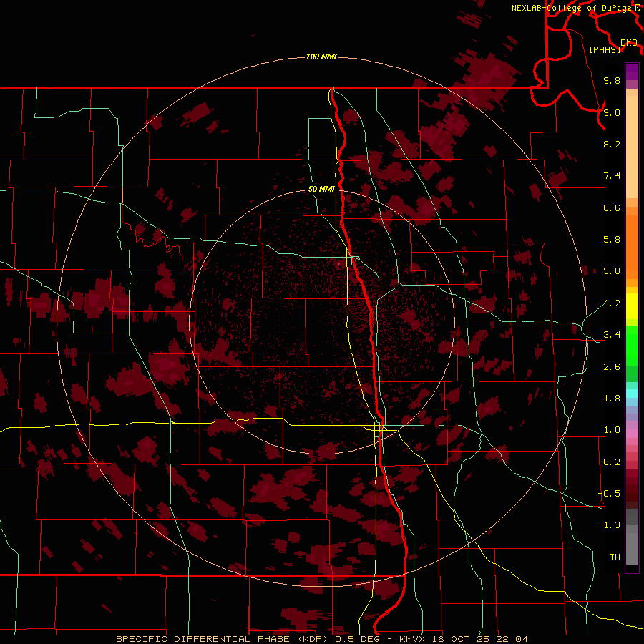Click the 22:04 timestamp in footer

click(512, 639)
